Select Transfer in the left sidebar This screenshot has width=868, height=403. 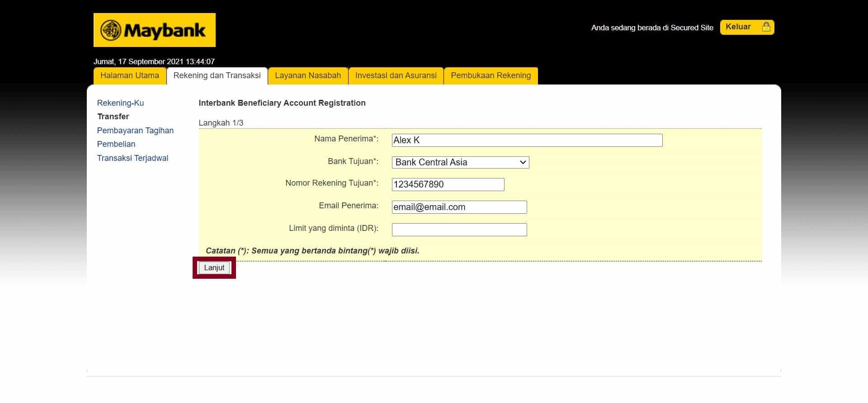pos(113,117)
